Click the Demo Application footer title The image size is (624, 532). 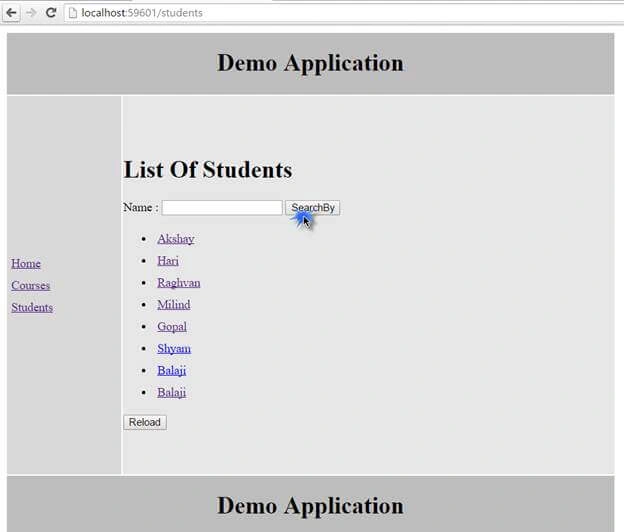coord(310,506)
